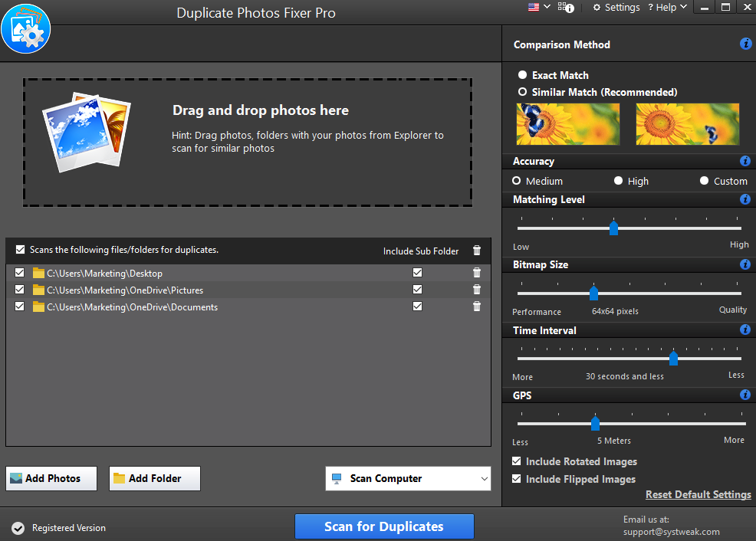Select the Exact Match option
Screen dimensions: 756x541
[523, 75]
